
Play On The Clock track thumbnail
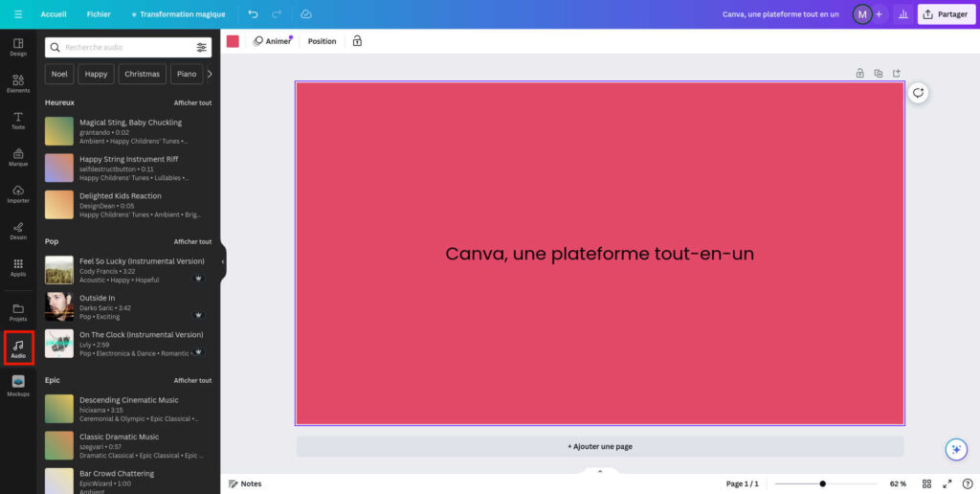click(59, 344)
